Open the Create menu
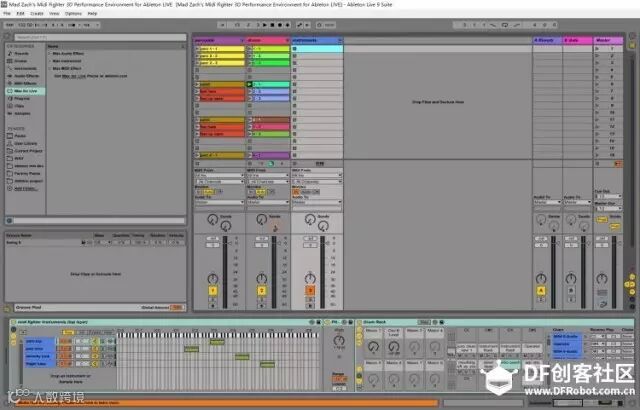 (x=36, y=13)
